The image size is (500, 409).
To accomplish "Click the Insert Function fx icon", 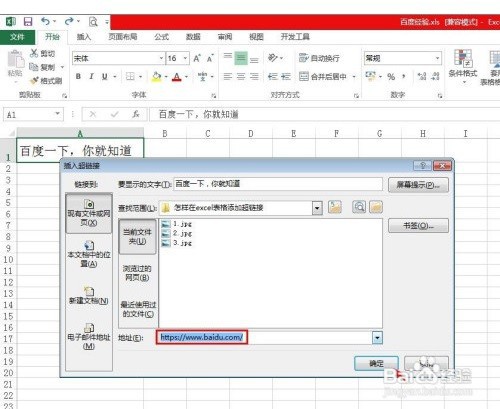I will (x=136, y=114).
